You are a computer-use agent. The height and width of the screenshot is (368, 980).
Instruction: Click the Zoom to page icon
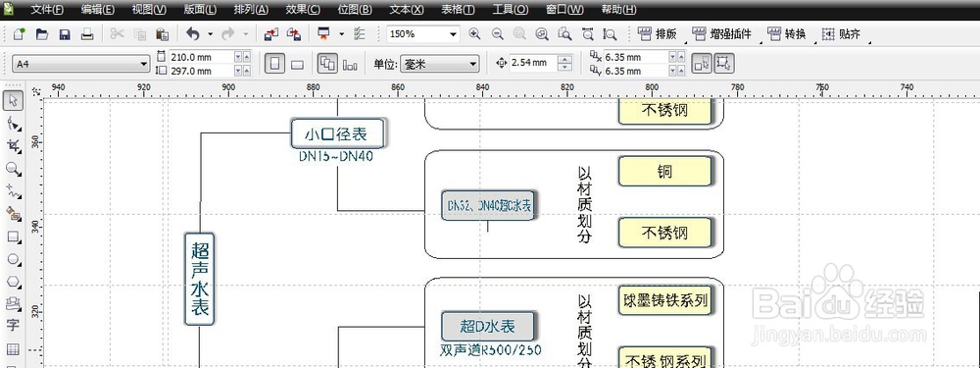(564, 34)
